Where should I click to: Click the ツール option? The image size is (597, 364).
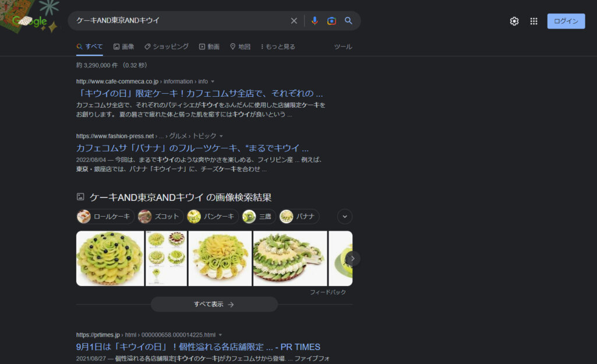(343, 47)
